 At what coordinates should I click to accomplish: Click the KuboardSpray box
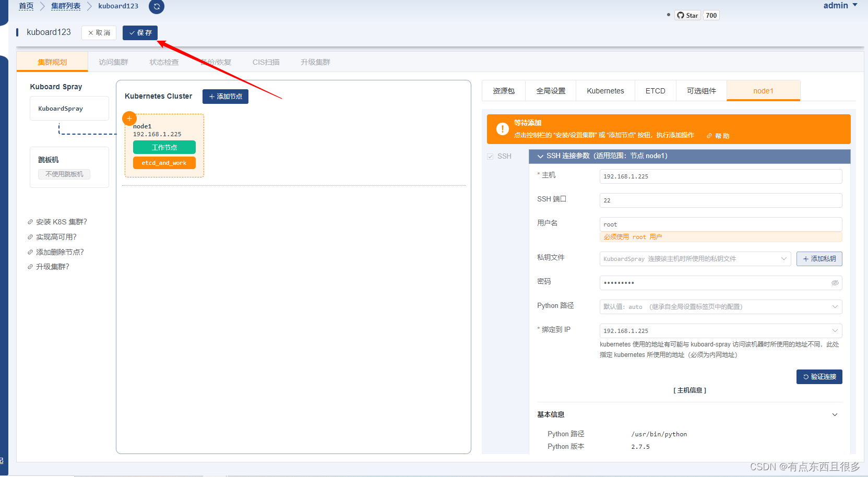[69, 109]
